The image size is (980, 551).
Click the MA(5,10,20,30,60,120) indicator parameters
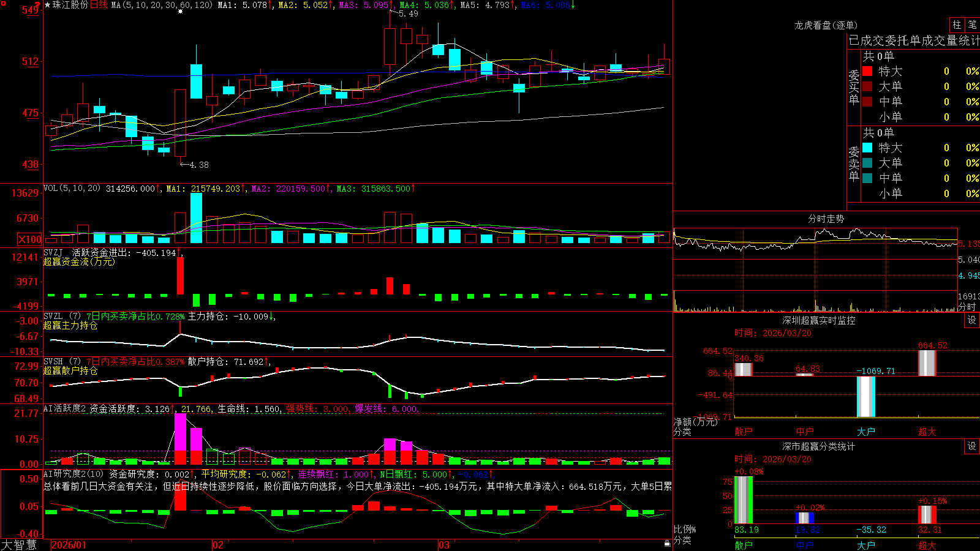[162, 5]
